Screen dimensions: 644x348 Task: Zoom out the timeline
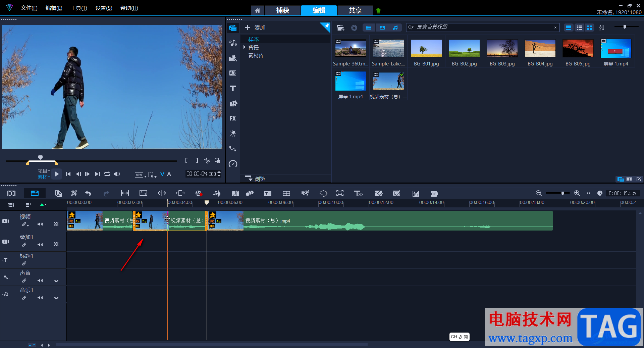(539, 193)
